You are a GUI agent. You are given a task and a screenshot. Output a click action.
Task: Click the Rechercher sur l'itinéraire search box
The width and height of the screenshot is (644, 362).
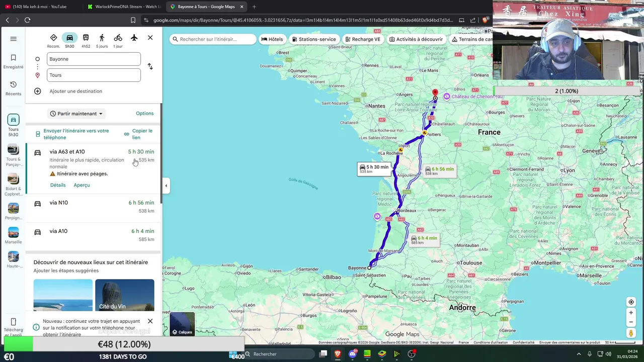[x=213, y=39]
